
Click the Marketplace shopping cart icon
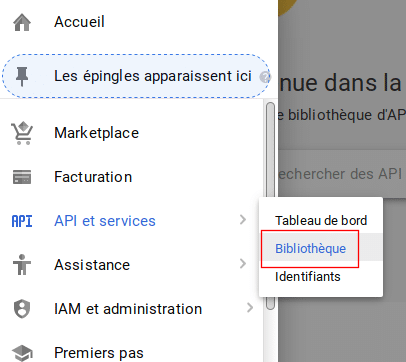click(22, 133)
